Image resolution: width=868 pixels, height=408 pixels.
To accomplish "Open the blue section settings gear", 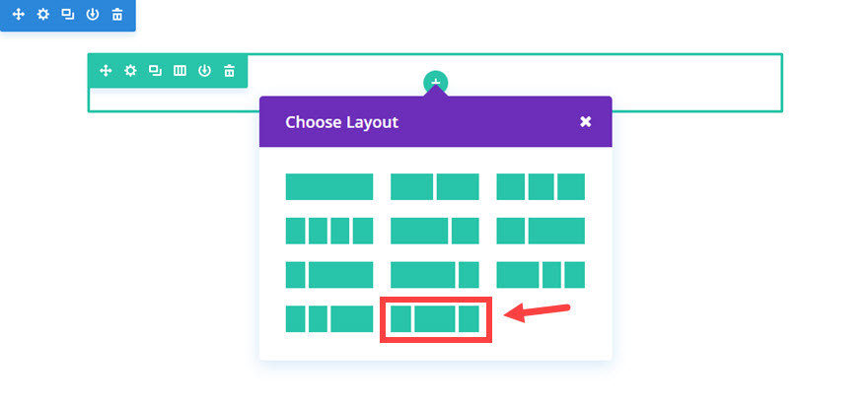I will pyautogui.click(x=42, y=15).
